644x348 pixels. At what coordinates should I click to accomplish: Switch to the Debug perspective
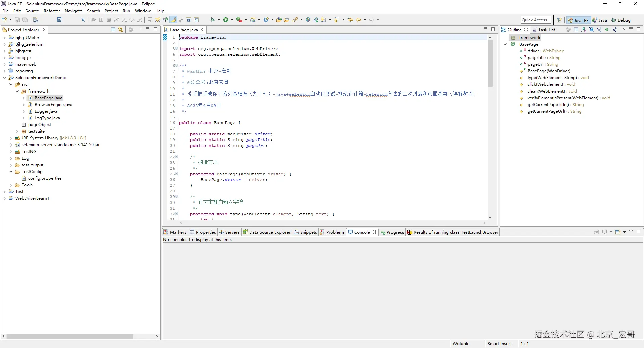point(621,20)
